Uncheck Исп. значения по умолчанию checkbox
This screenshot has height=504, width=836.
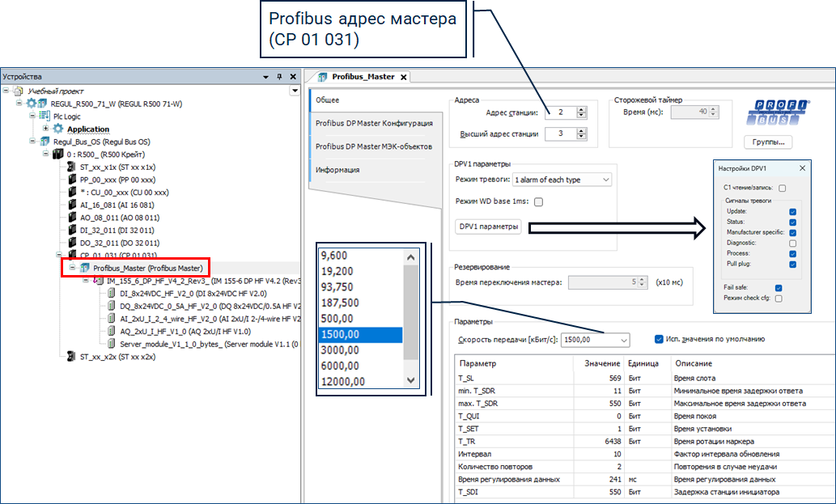click(659, 339)
